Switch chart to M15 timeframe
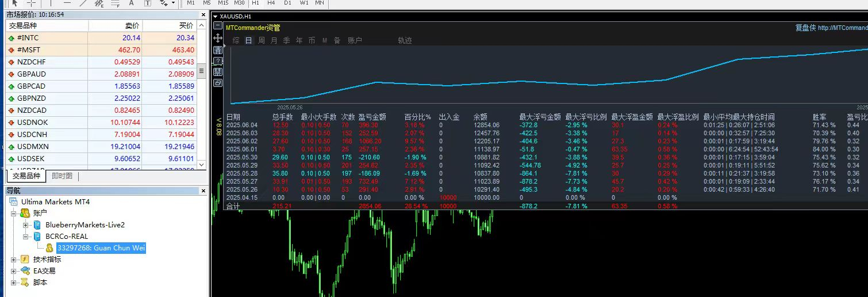868x297 pixels. pyautogui.click(x=223, y=3)
